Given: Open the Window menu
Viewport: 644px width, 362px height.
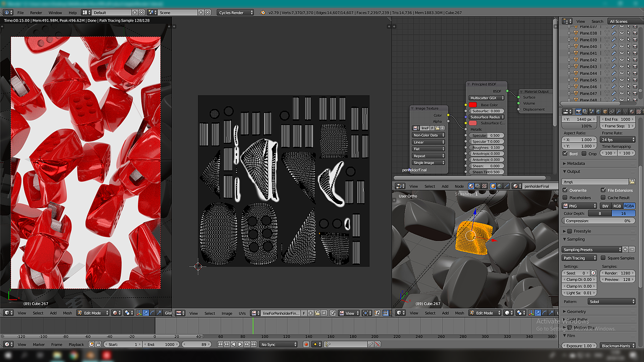Looking at the screenshot, I should (55, 12).
